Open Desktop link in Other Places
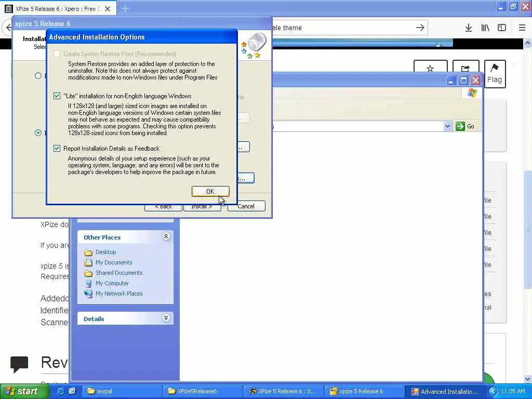 coord(106,252)
